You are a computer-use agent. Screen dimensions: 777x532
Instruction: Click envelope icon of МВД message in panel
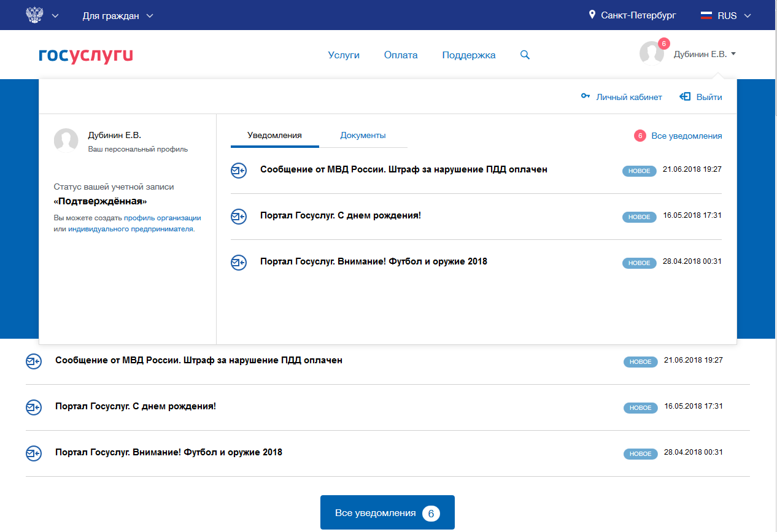tap(238, 170)
